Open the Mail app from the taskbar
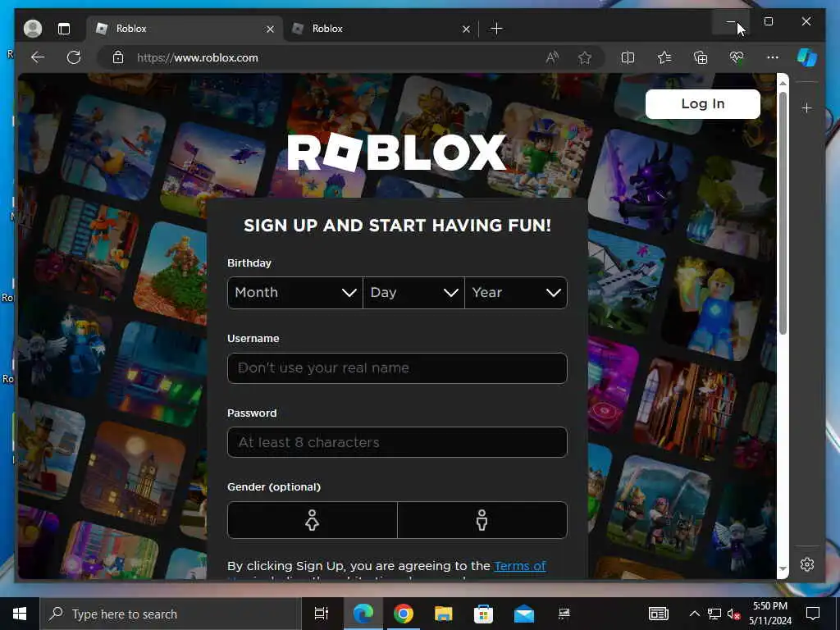The width and height of the screenshot is (840, 630). tap(524, 614)
